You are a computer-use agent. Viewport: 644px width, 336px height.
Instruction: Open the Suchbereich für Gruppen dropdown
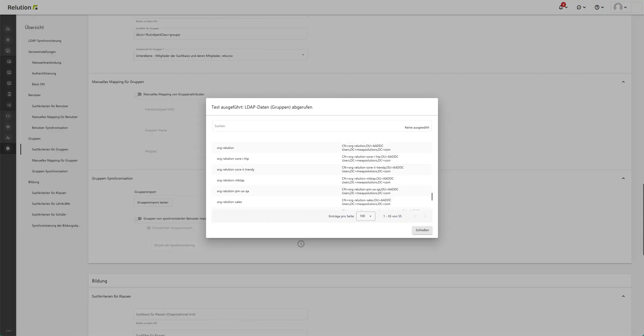220,55
